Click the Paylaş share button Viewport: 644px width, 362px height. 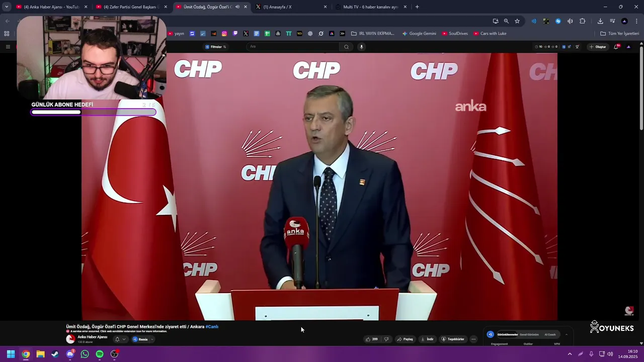pyautogui.click(x=405, y=339)
